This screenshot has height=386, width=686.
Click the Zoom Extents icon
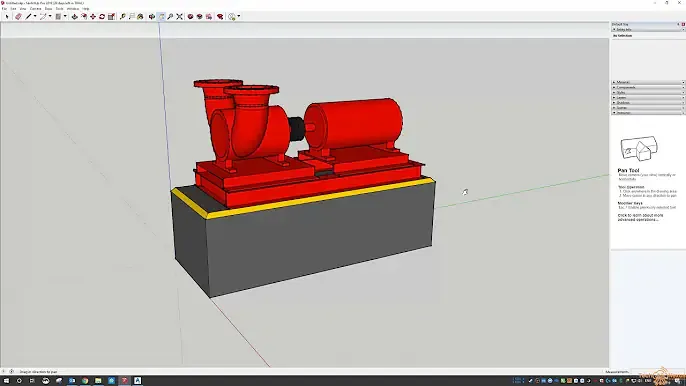(179, 17)
